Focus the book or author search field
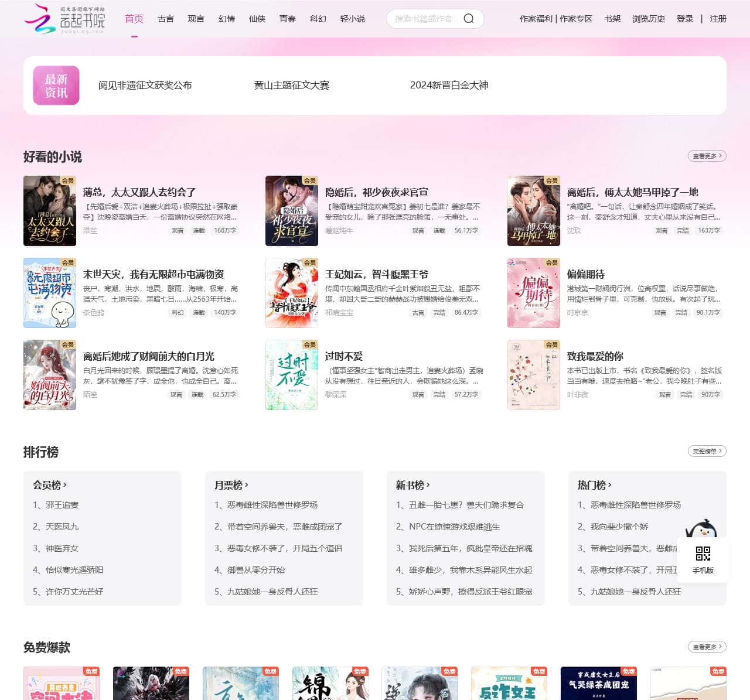 click(x=425, y=19)
